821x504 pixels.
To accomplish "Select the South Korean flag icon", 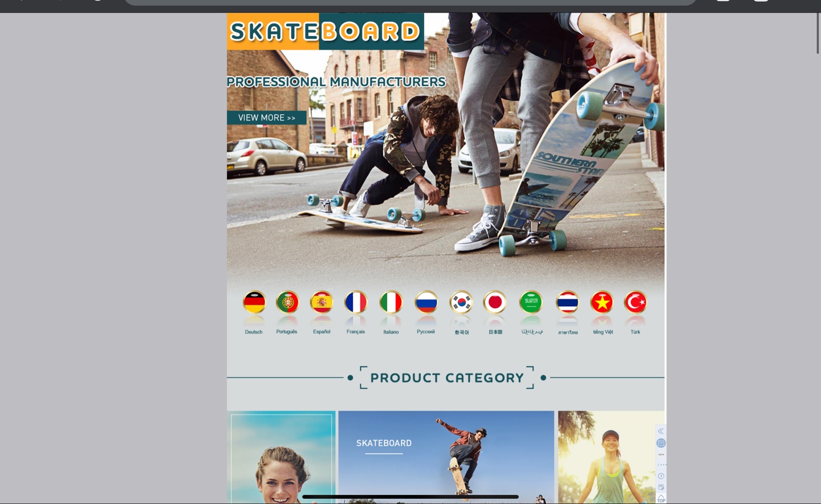I will coord(461,302).
